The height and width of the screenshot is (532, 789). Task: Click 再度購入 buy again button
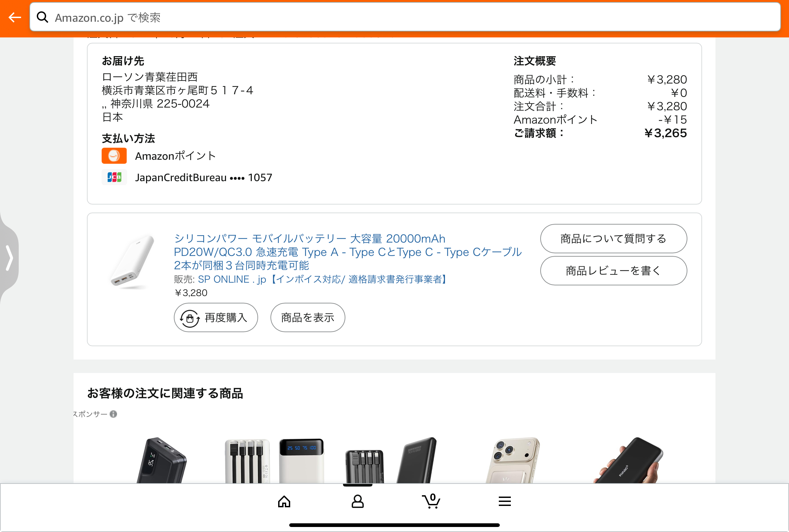coord(216,317)
